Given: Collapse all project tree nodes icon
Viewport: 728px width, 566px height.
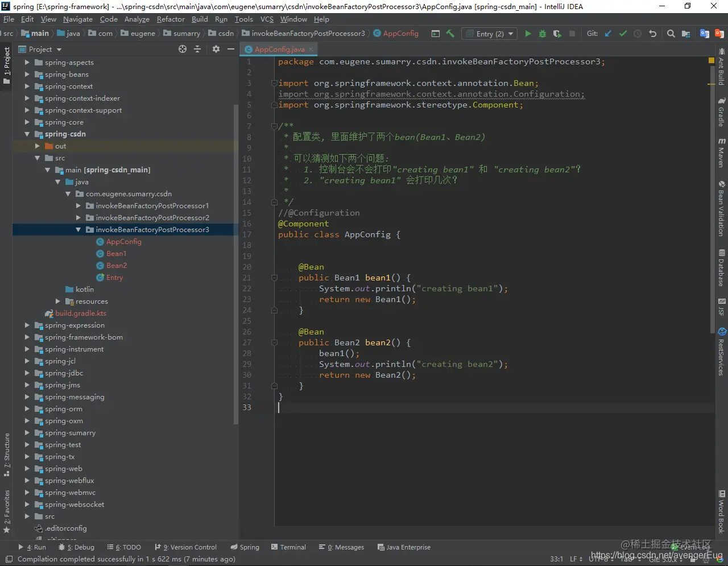Looking at the screenshot, I should (x=197, y=49).
